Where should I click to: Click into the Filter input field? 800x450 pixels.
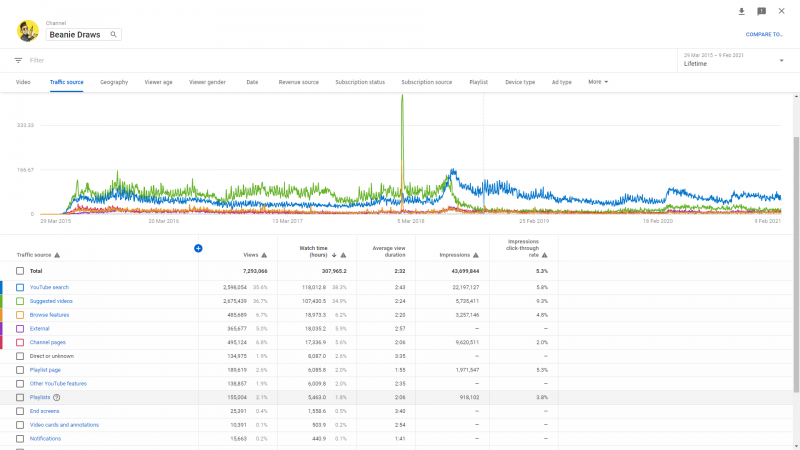coord(300,60)
